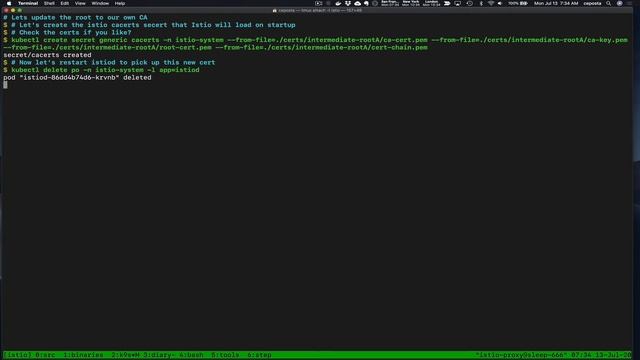Open the Terminal app menu

[x=28, y=3]
